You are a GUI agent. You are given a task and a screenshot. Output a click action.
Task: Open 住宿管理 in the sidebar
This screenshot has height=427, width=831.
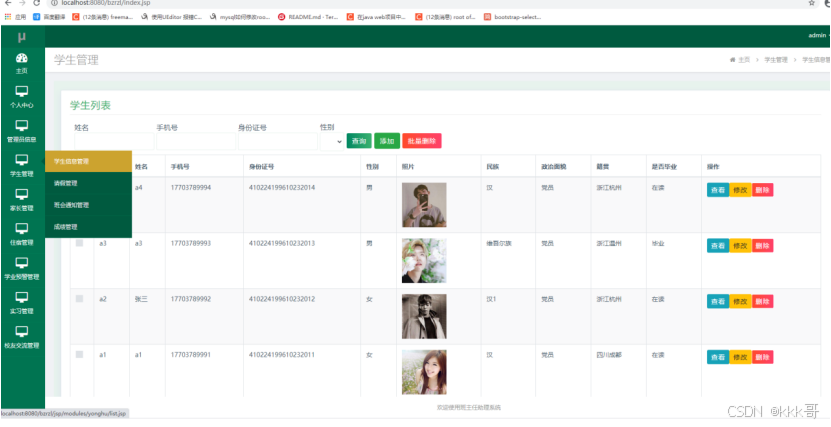coord(22,235)
